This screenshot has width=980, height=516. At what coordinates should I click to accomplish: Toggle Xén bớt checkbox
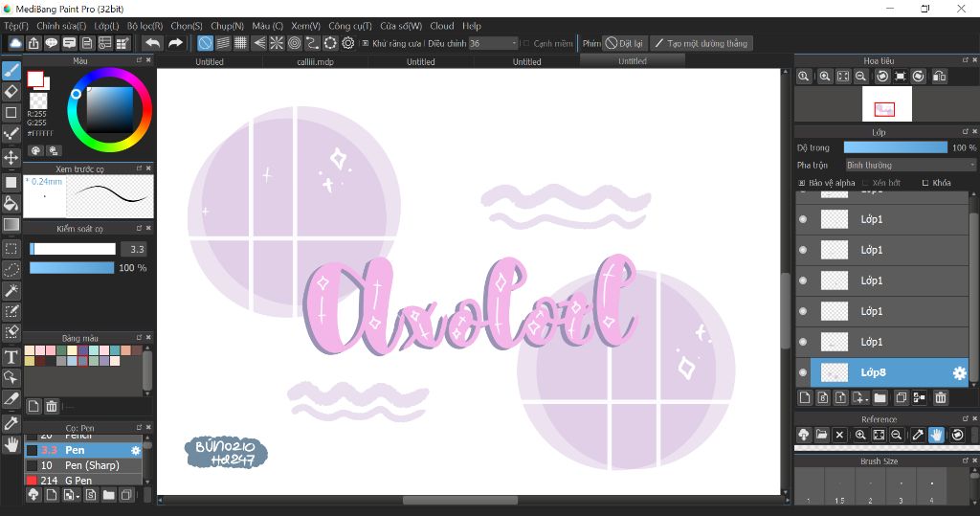tap(865, 183)
